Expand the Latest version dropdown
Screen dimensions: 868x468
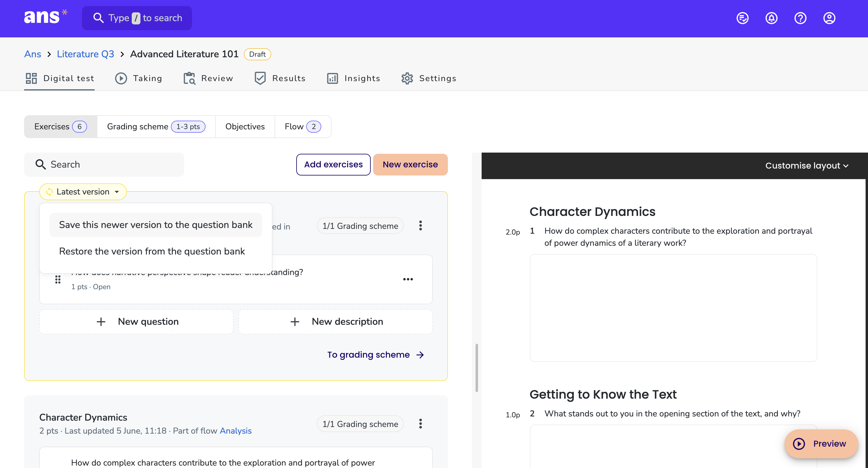pos(83,191)
